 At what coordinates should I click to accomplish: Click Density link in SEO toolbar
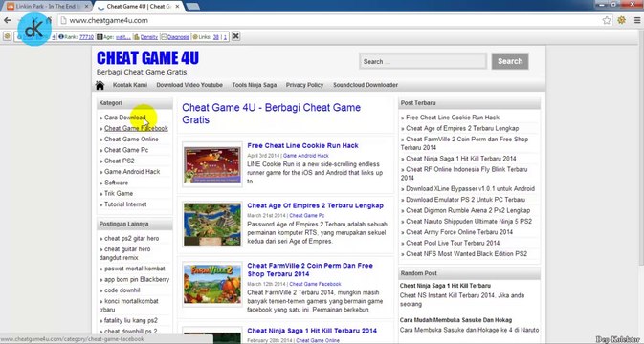point(148,37)
